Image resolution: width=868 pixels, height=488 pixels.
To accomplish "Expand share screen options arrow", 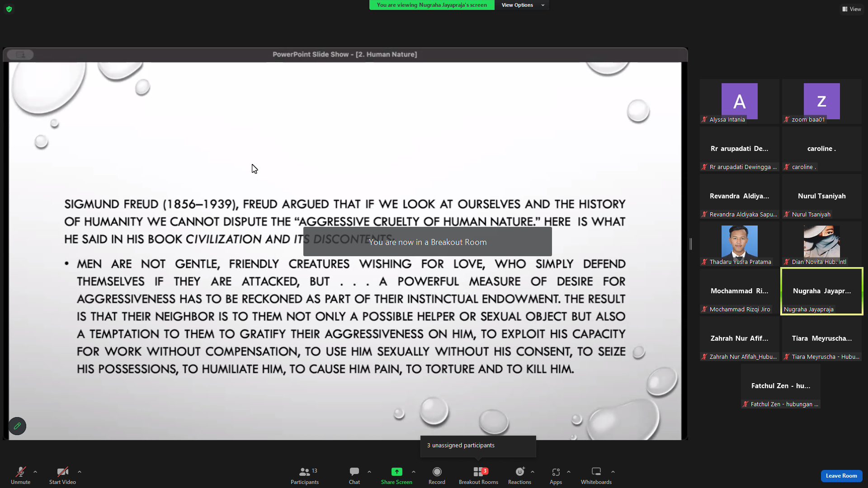I will tap(414, 472).
